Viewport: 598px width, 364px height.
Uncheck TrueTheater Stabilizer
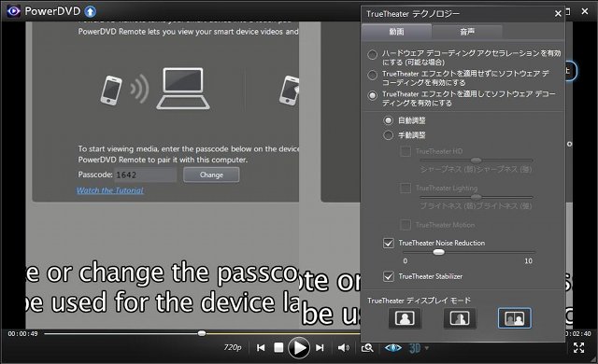389,276
